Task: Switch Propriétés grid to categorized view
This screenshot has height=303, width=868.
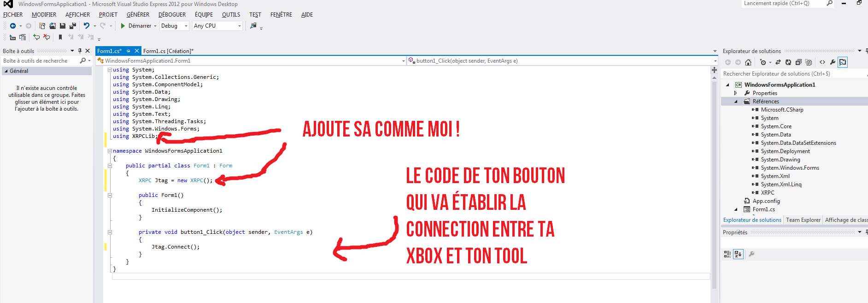Action: click(x=727, y=254)
